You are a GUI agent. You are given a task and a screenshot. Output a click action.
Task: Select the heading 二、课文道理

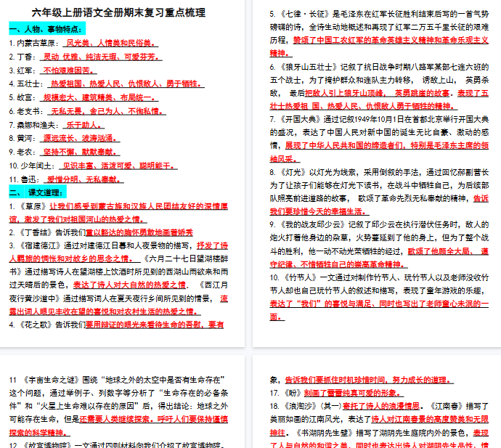click(38, 192)
